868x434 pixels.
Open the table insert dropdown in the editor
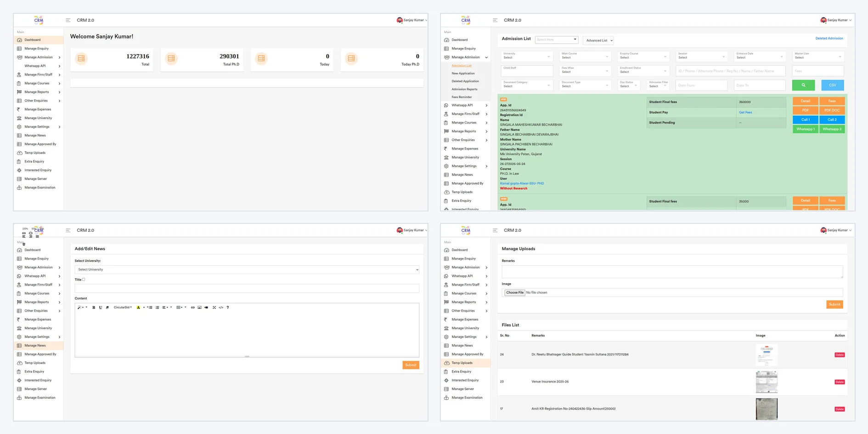pos(179,308)
